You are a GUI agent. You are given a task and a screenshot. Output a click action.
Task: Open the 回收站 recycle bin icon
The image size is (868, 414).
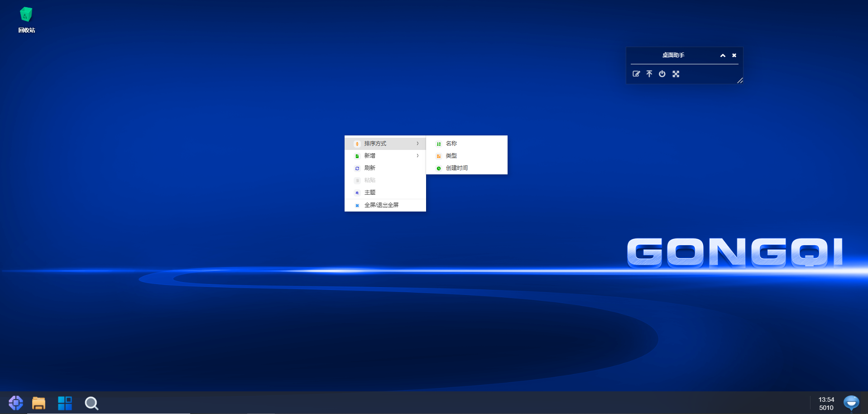pos(26,20)
